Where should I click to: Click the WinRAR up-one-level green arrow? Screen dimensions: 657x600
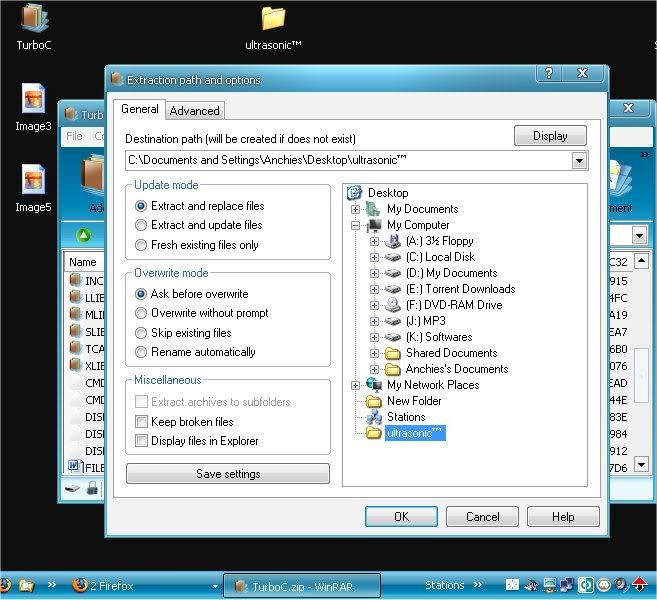tap(84, 235)
